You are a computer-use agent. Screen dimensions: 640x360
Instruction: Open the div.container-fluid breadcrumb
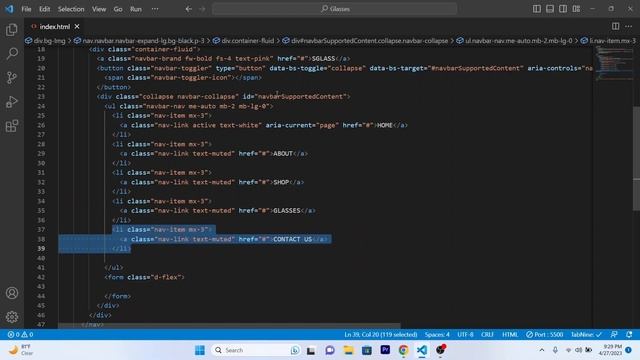click(x=244, y=40)
